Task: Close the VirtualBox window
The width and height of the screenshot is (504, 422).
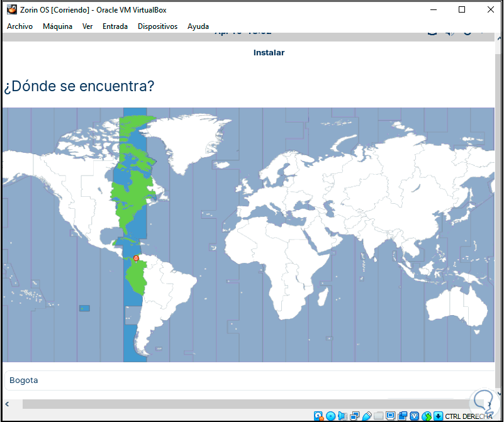Action: (491, 9)
